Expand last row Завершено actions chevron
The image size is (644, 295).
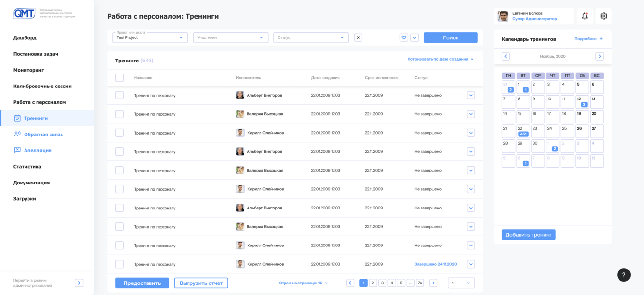[x=471, y=264]
